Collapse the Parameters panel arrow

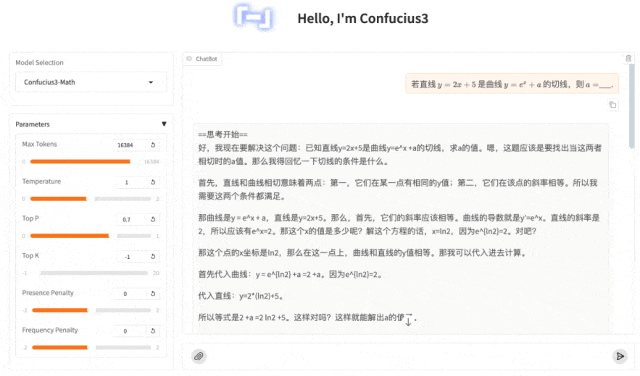(x=164, y=124)
